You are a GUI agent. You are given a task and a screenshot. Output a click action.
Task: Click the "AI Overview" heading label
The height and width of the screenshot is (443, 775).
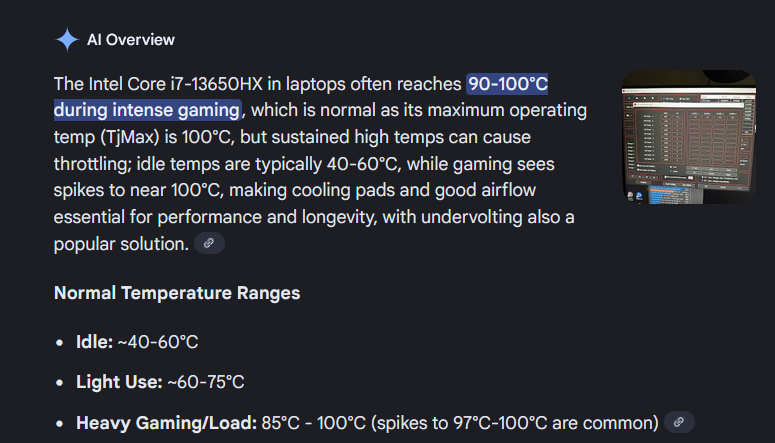(x=131, y=40)
